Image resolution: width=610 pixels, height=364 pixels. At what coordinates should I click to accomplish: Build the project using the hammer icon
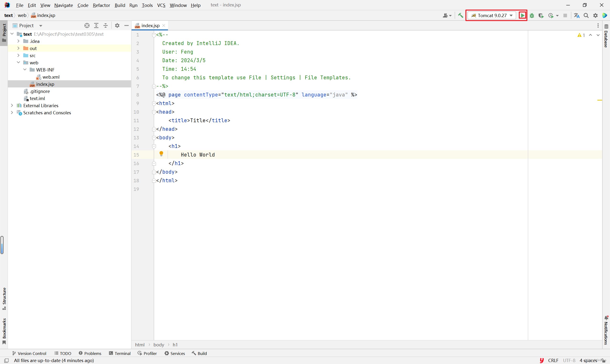coord(460,15)
